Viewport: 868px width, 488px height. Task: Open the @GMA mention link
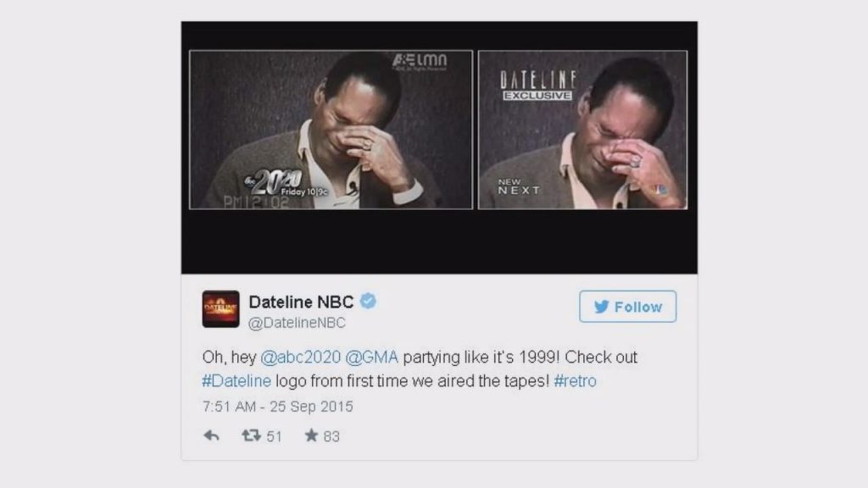pos(372,358)
